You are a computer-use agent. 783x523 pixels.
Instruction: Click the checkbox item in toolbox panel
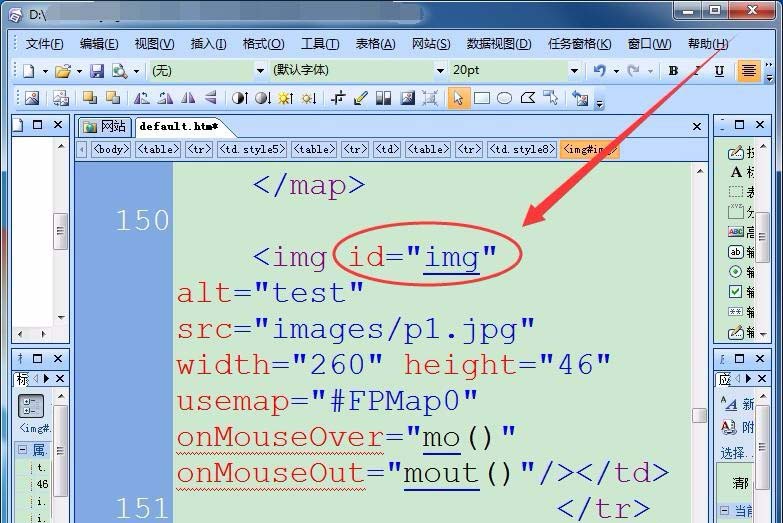[x=736, y=292]
